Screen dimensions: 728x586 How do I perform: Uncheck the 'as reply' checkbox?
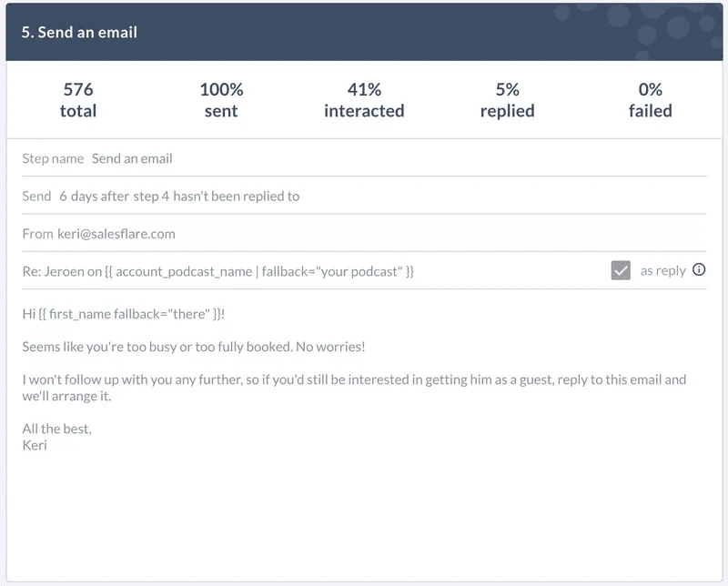pyautogui.click(x=621, y=270)
